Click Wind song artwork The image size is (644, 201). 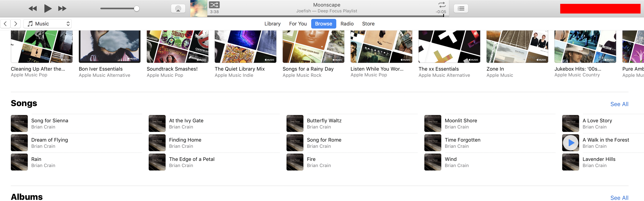click(x=433, y=162)
